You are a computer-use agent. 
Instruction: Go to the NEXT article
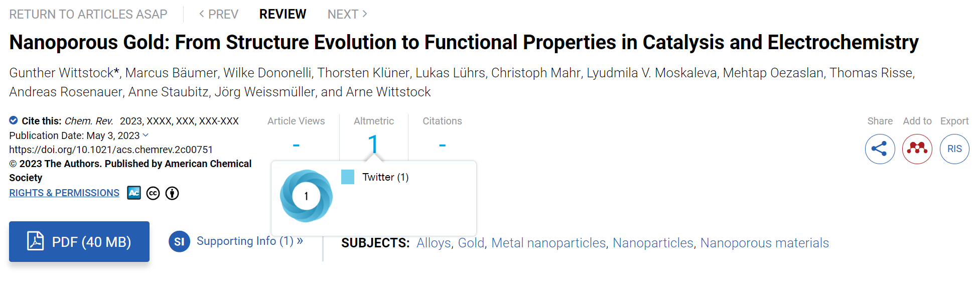(x=347, y=14)
